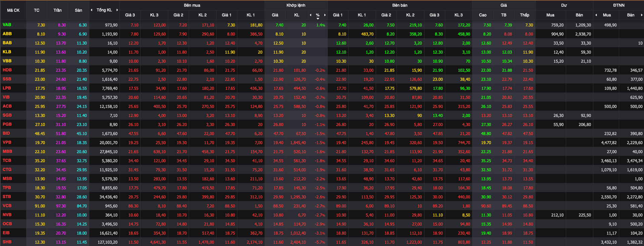Click VAB matched change 1.4%
Screen dimensions: 644x246
[321, 25]
